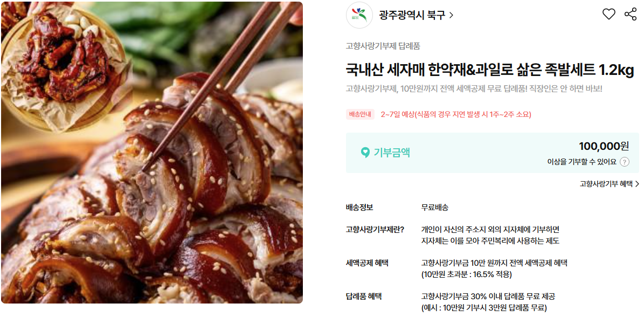Click the green 기부금액 pin icon
The width and height of the screenshot is (644, 317).
pyautogui.click(x=365, y=153)
